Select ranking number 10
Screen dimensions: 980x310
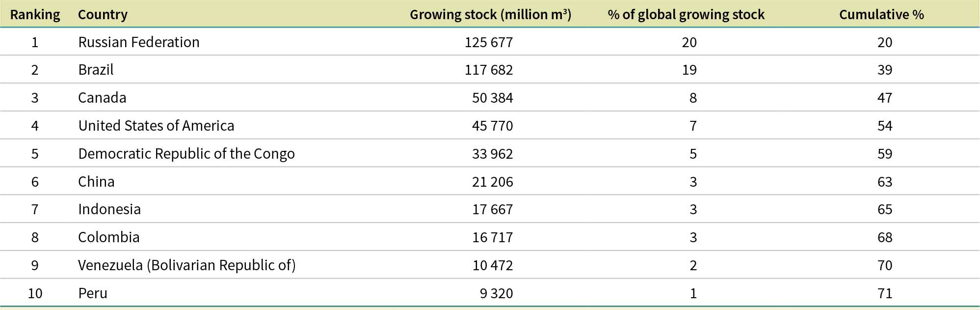tap(35, 293)
